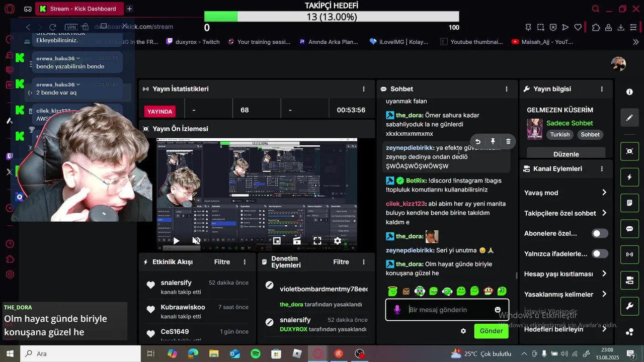The height and width of the screenshot is (362, 644).
Task: Open duxyrox - Twitch bookmark
Action: 193,42
